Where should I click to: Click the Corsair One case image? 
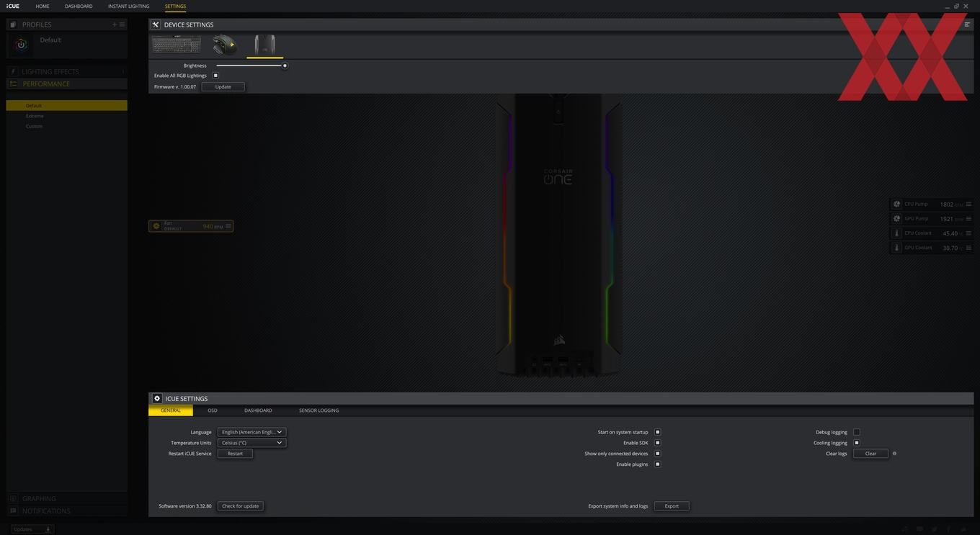coord(558,235)
